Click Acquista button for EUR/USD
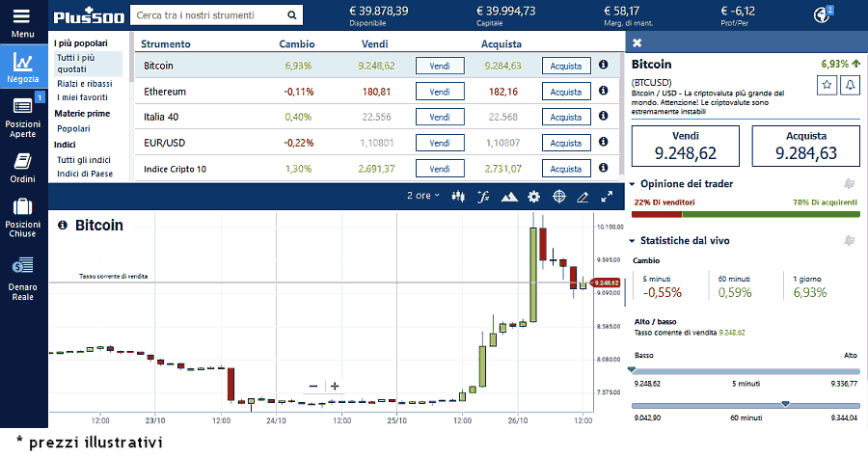Image resolution: width=868 pixels, height=457 pixels. coord(565,144)
